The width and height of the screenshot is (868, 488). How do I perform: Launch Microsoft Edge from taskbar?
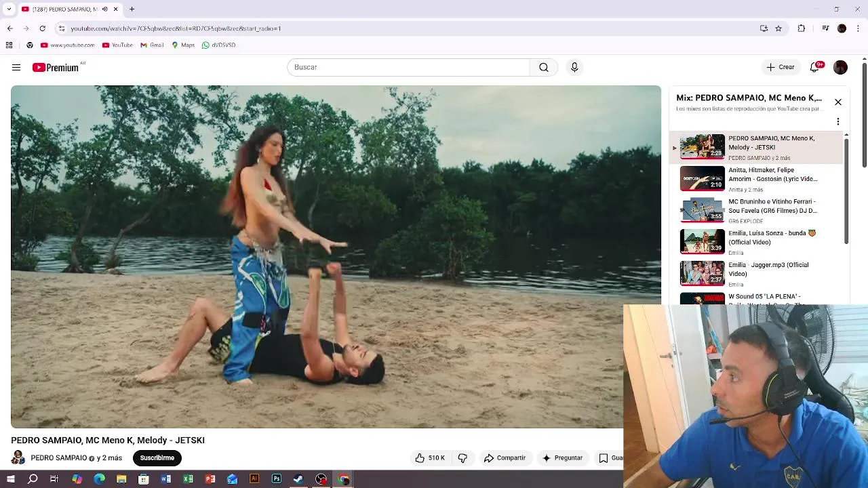[x=99, y=479]
